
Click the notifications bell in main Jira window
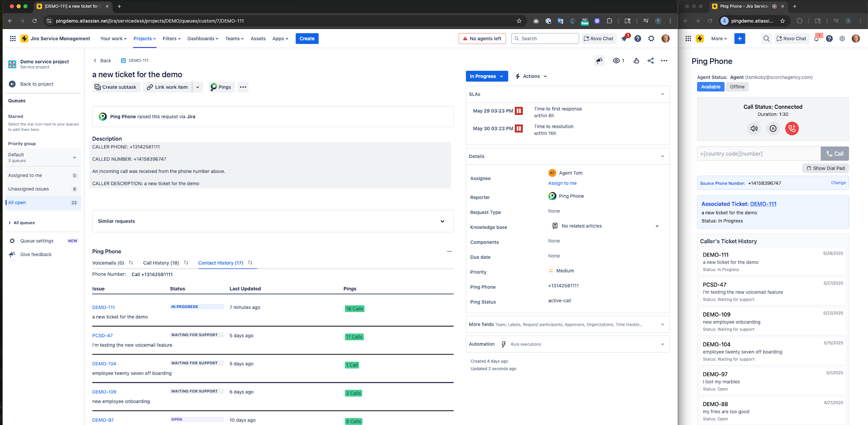[625, 39]
